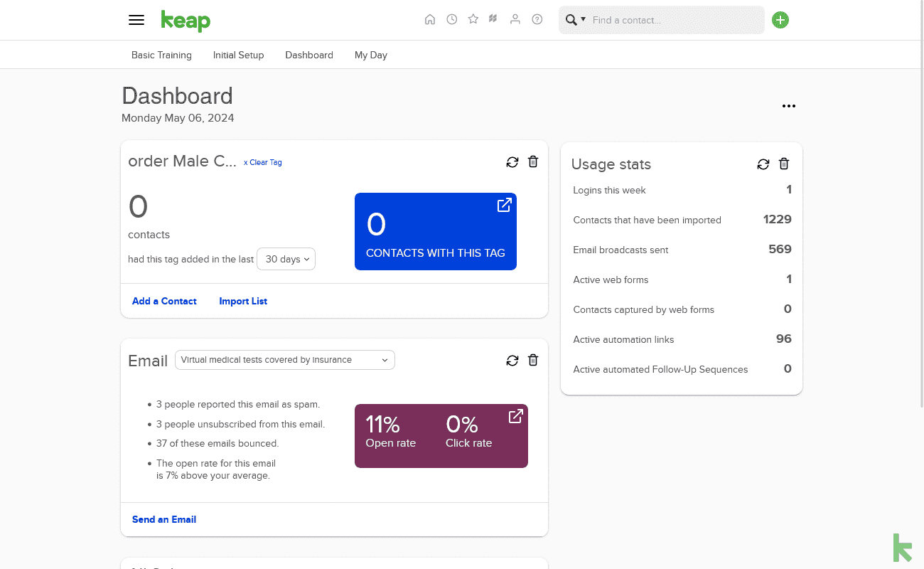Click the Send an Email link
This screenshot has height=569, width=924.
point(164,519)
